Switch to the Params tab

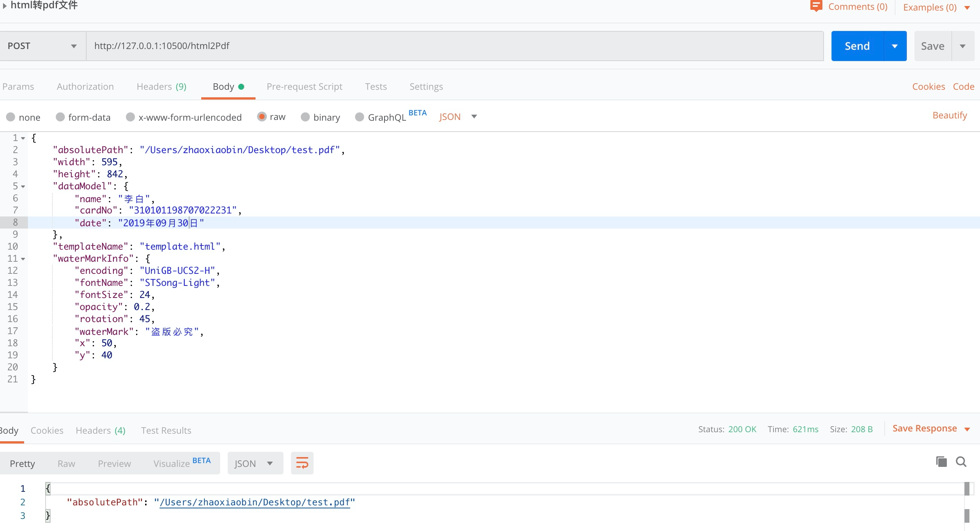pyautogui.click(x=18, y=86)
